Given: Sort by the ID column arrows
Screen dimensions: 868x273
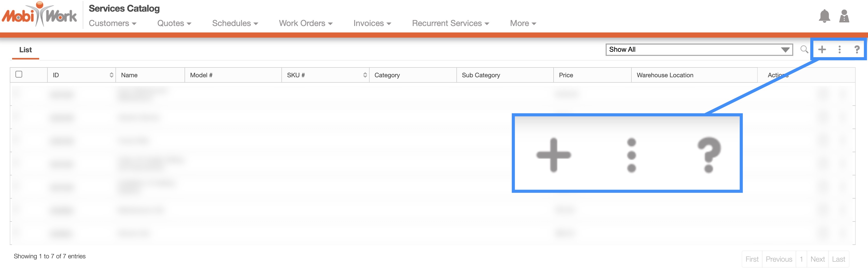Looking at the screenshot, I should 111,75.
